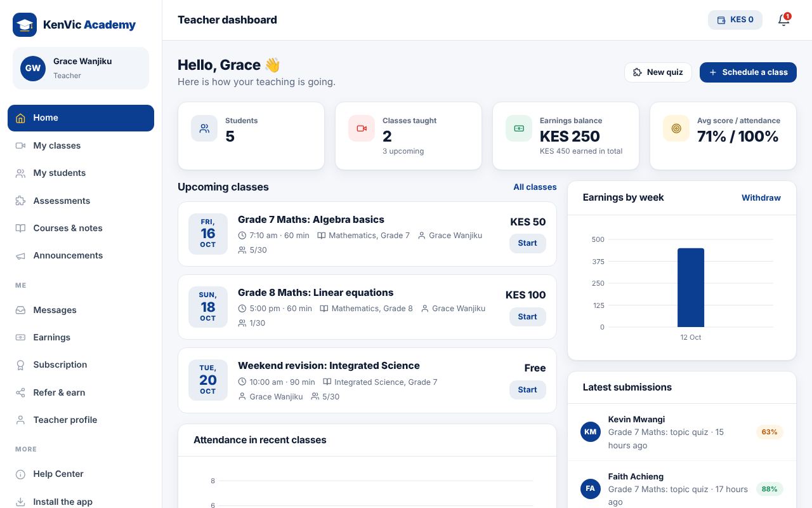Click the Tue 20 Oct date badge
Screen dimensions: 812x508
click(208, 380)
